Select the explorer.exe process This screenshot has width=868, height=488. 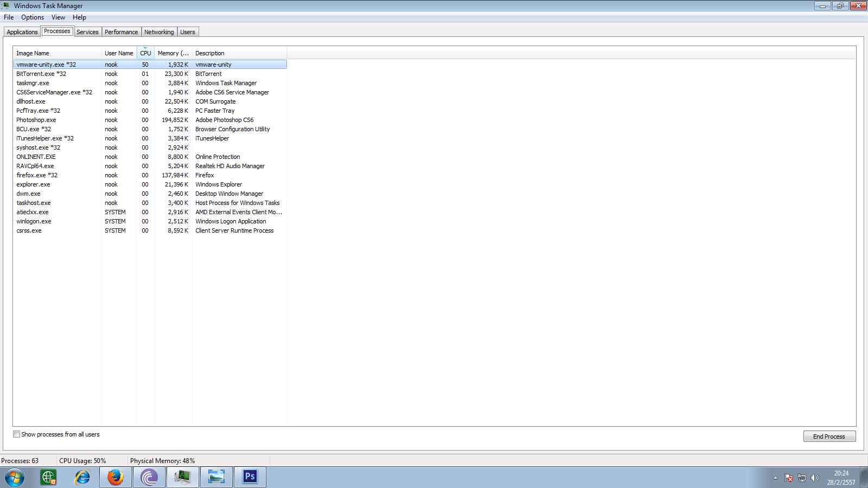[x=150, y=184]
